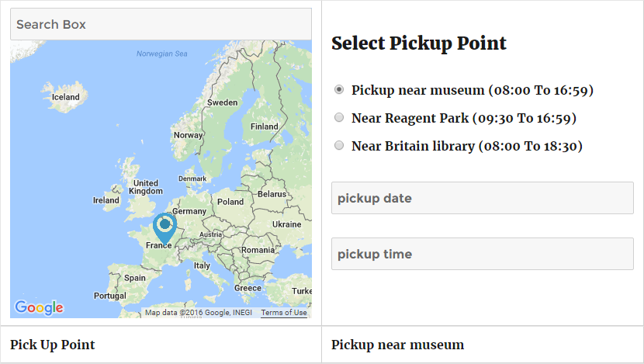Click the Norwegian Sea label on the map
This screenshot has width=644, height=364.
[162, 54]
